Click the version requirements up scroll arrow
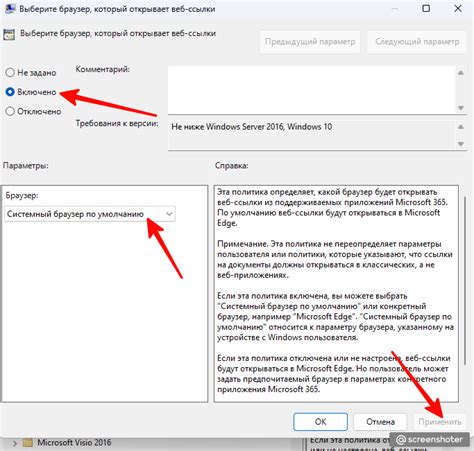Screen dimensions: 474x451 (x=461, y=127)
